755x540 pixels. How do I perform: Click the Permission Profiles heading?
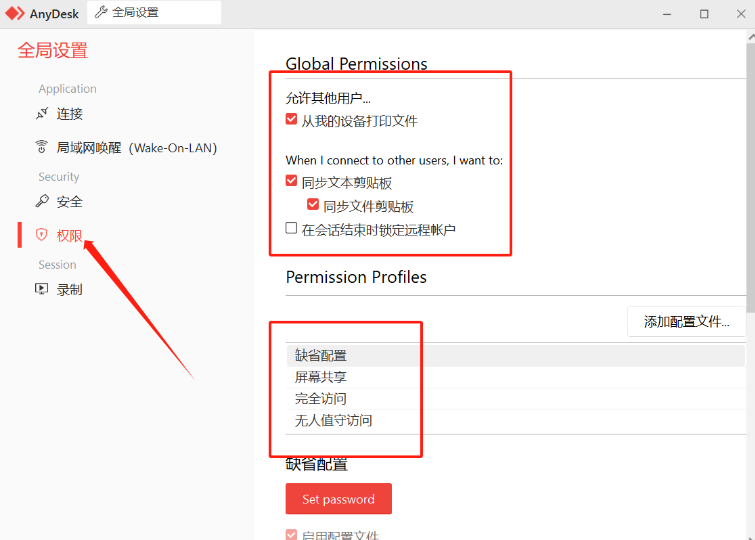click(x=356, y=277)
